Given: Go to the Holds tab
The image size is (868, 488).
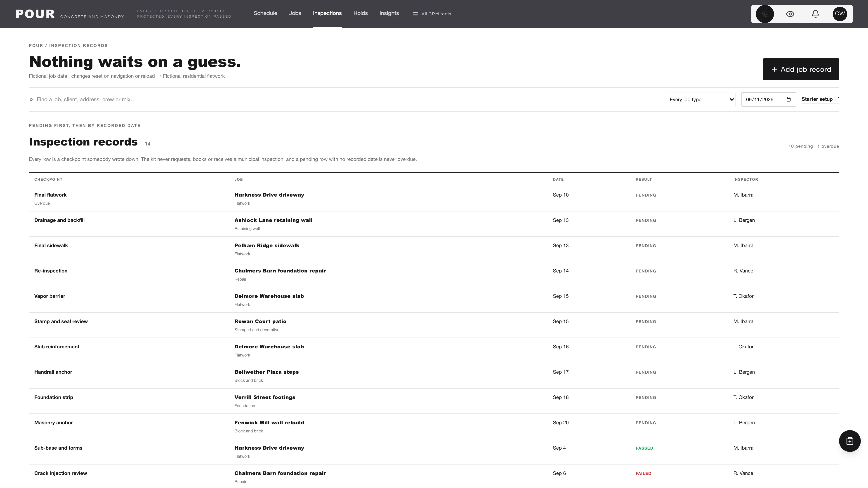Looking at the screenshot, I should 360,13.
